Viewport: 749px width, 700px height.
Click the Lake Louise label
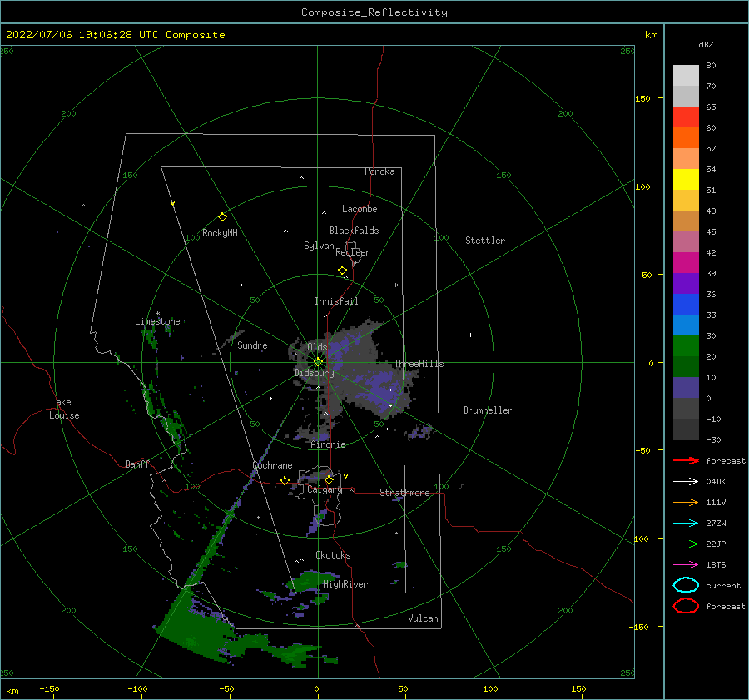coord(64,409)
